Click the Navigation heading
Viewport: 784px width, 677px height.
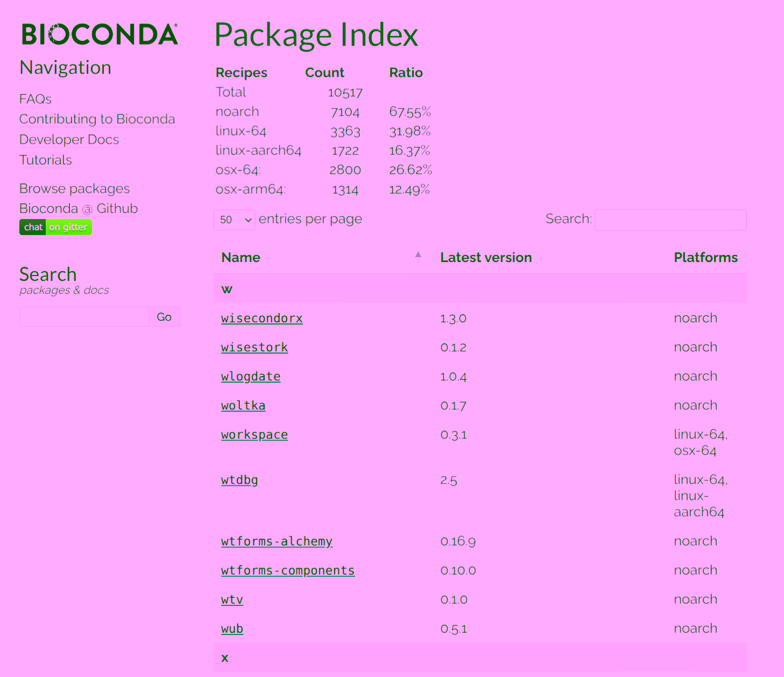point(66,67)
